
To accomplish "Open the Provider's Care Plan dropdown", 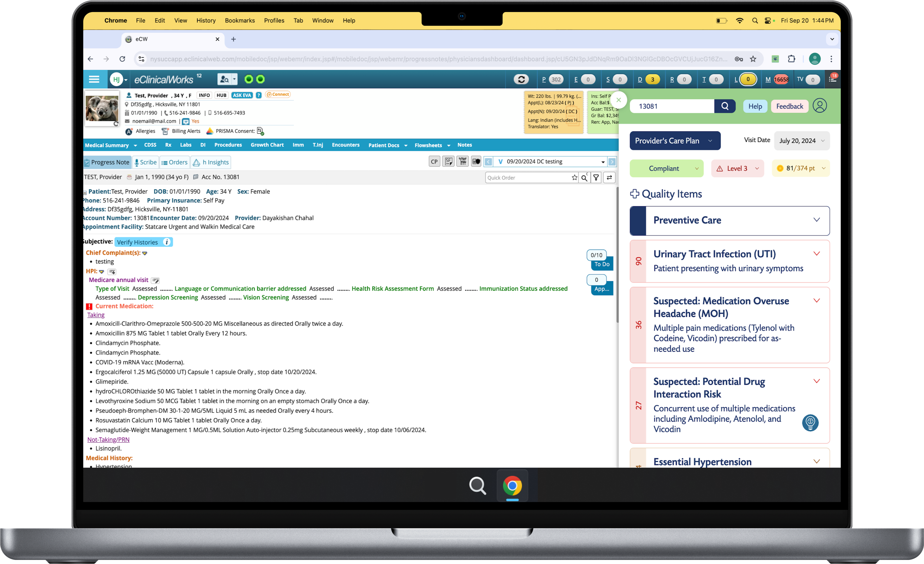I will pos(675,141).
